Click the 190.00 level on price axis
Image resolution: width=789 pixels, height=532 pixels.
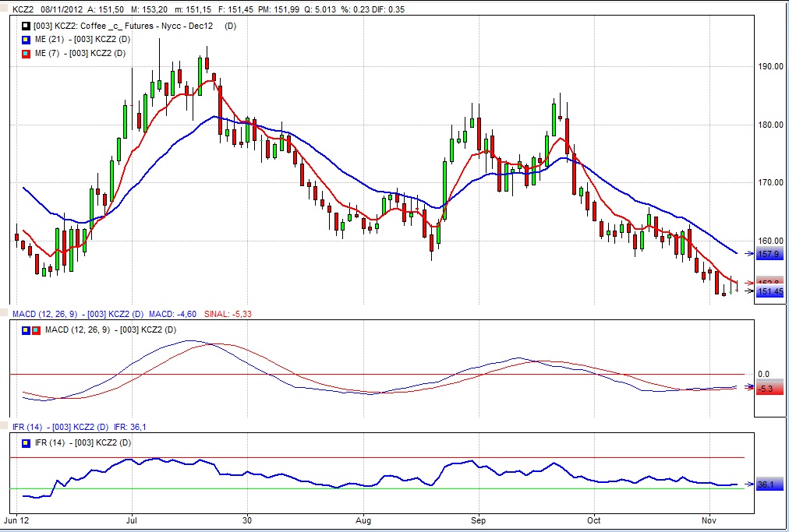tap(771, 66)
